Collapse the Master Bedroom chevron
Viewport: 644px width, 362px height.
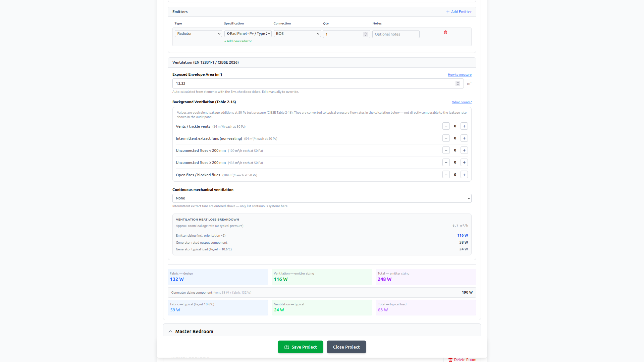click(x=170, y=331)
